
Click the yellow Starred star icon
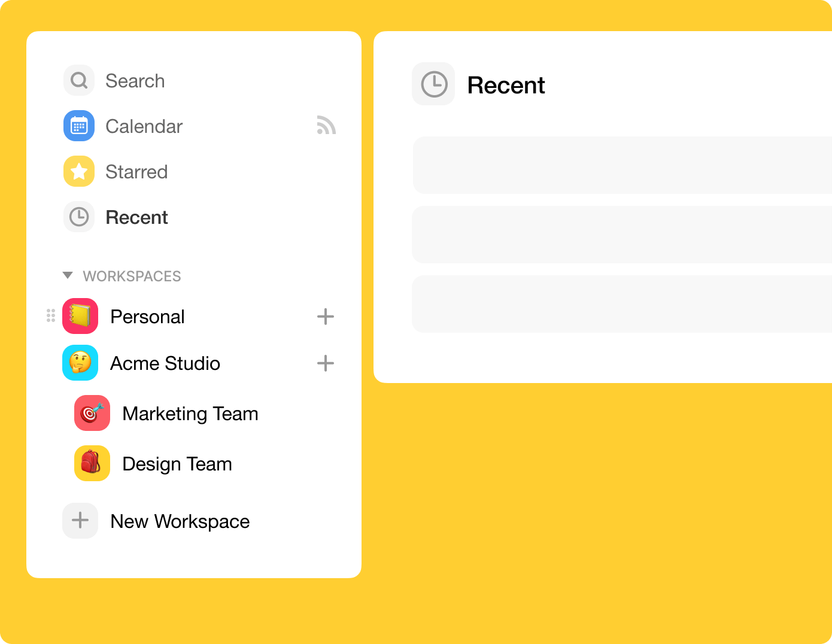79,172
